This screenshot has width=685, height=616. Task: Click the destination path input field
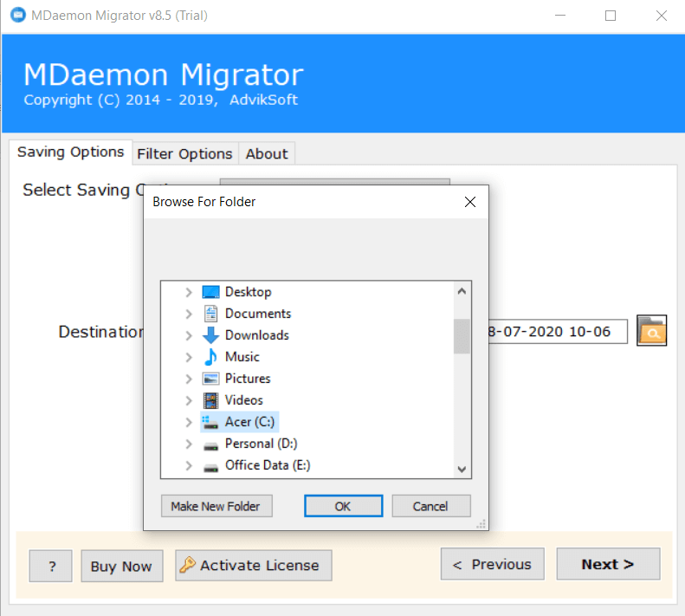click(x=558, y=331)
